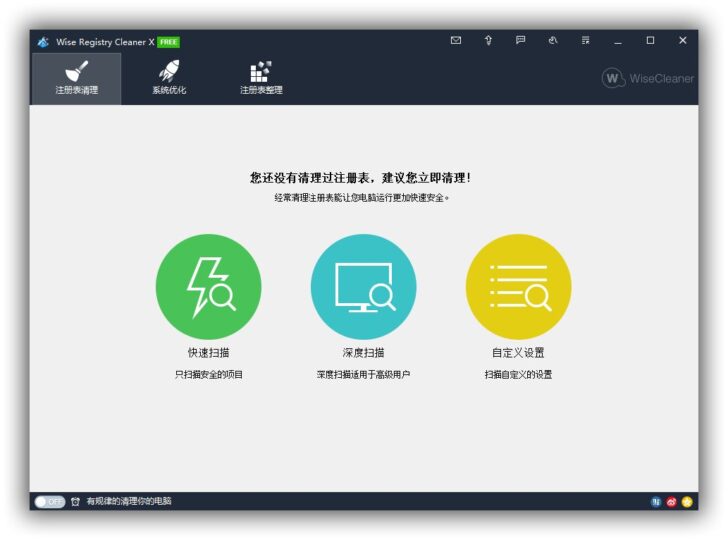Click the yellow star icon in status bar

687,502
